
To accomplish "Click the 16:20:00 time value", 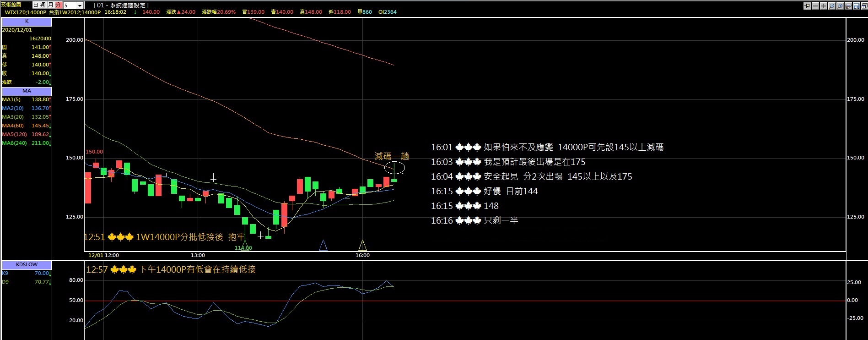I will click(x=40, y=38).
